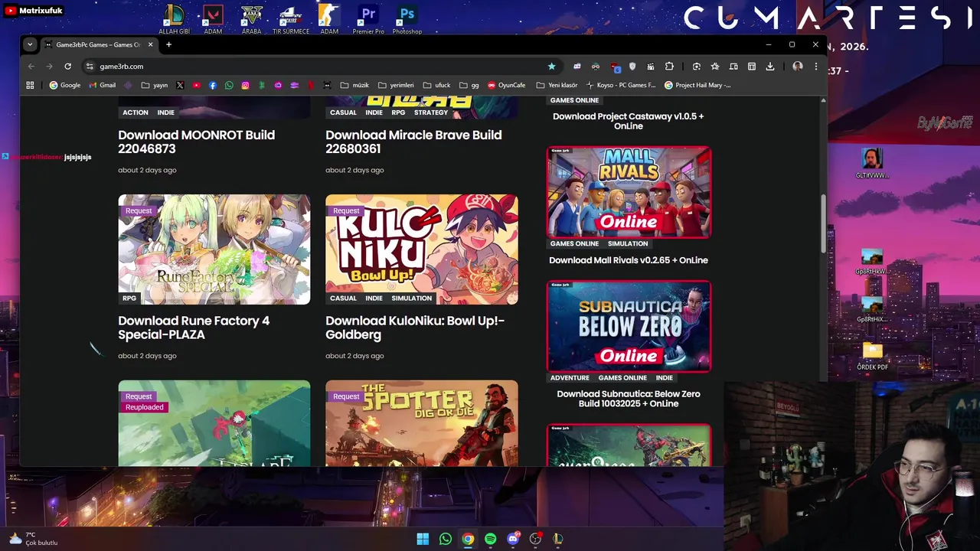The height and width of the screenshot is (551, 980).
Task: Close the Game3rbPc Games tab
Action: pos(150,44)
